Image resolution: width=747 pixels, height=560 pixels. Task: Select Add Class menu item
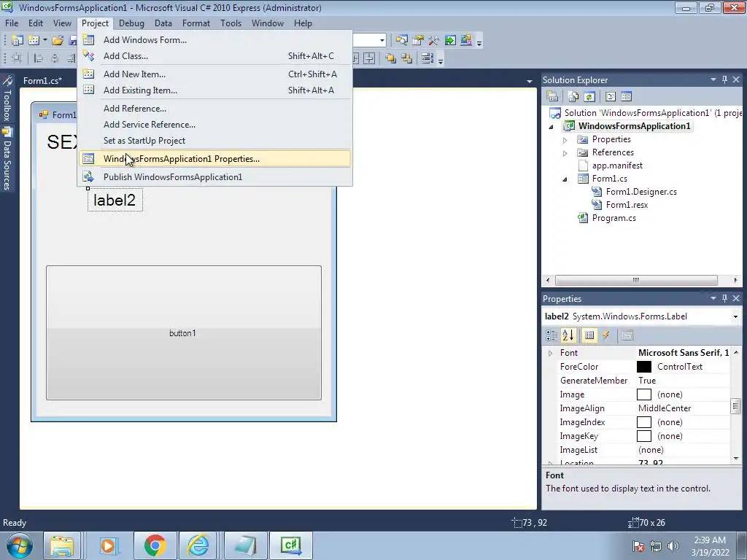(x=215, y=56)
